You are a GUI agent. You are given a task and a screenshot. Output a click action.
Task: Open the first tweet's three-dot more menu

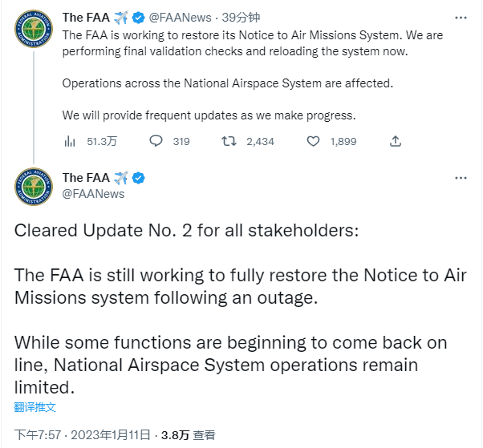(x=461, y=17)
